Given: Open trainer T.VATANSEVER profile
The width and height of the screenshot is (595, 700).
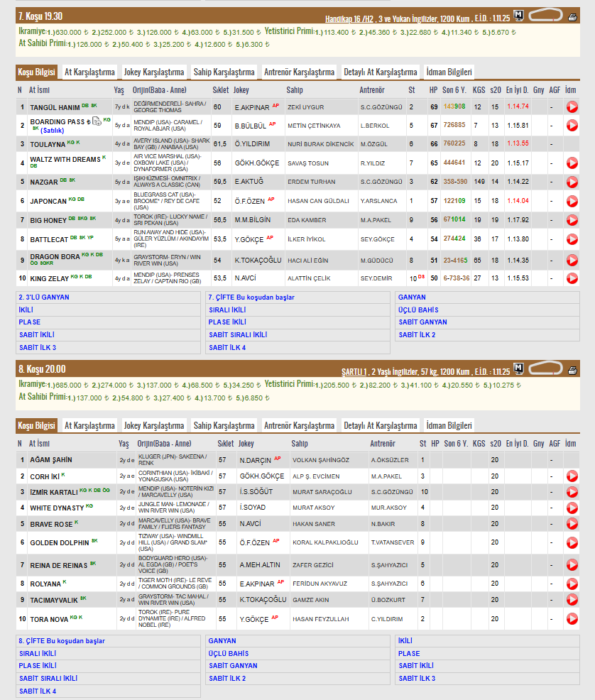Looking at the screenshot, I should (393, 542).
